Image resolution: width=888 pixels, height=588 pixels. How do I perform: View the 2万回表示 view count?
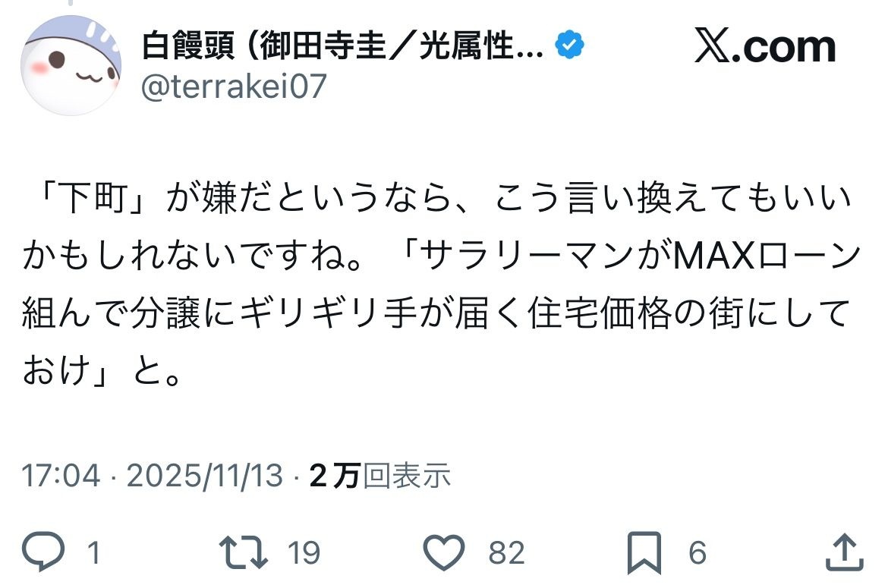point(380,476)
